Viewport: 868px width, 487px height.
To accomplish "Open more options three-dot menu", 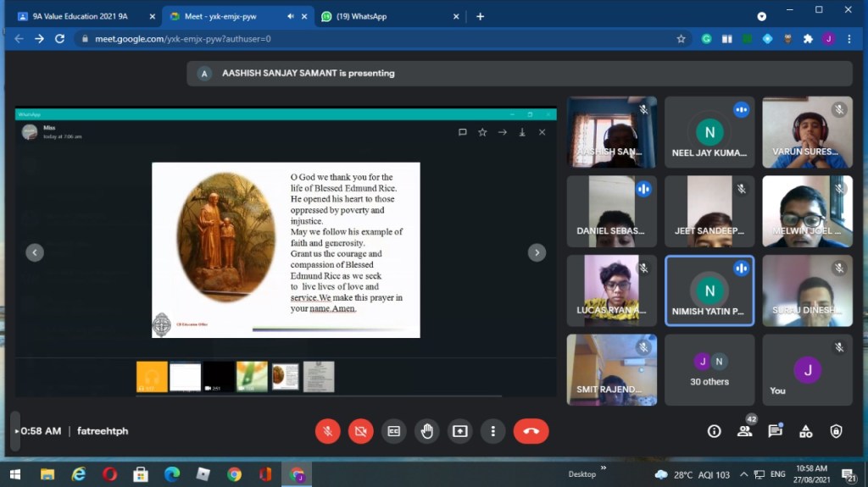I will (x=492, y=431).
